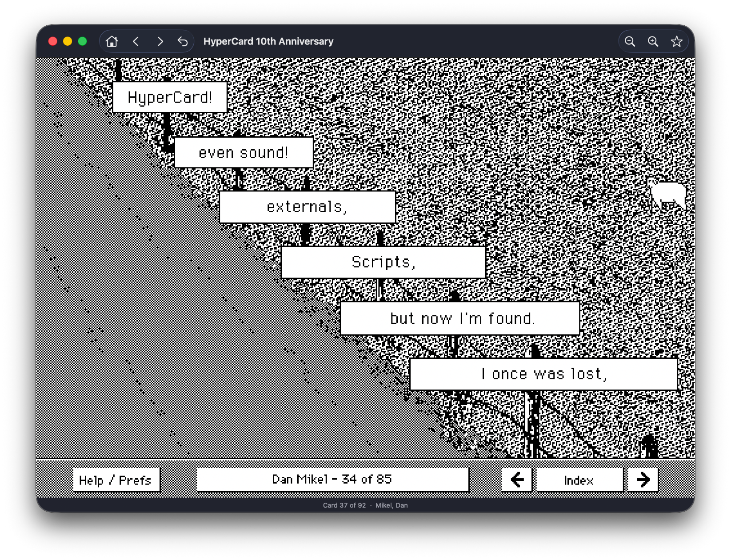This screenshot has width=731, height=560.
Task: Open Help / Prefs
Action: (116, 480)
